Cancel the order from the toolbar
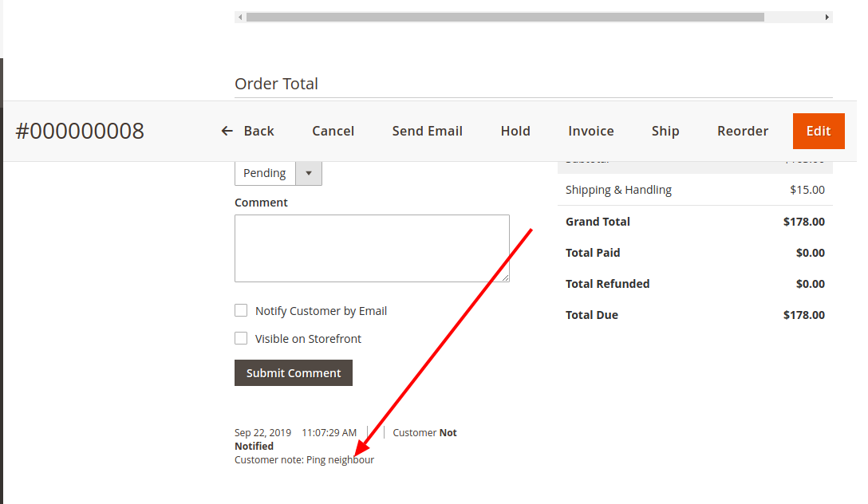 [x=333, y=131]
